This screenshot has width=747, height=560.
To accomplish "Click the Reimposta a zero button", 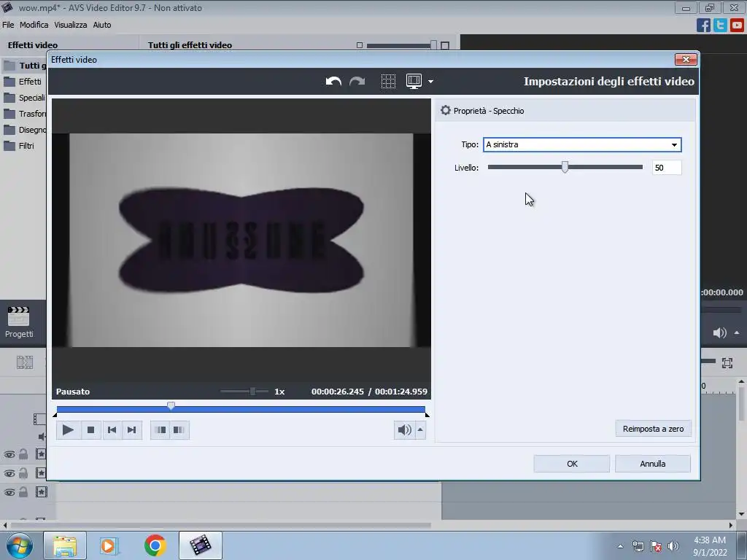I will (653, 429).
